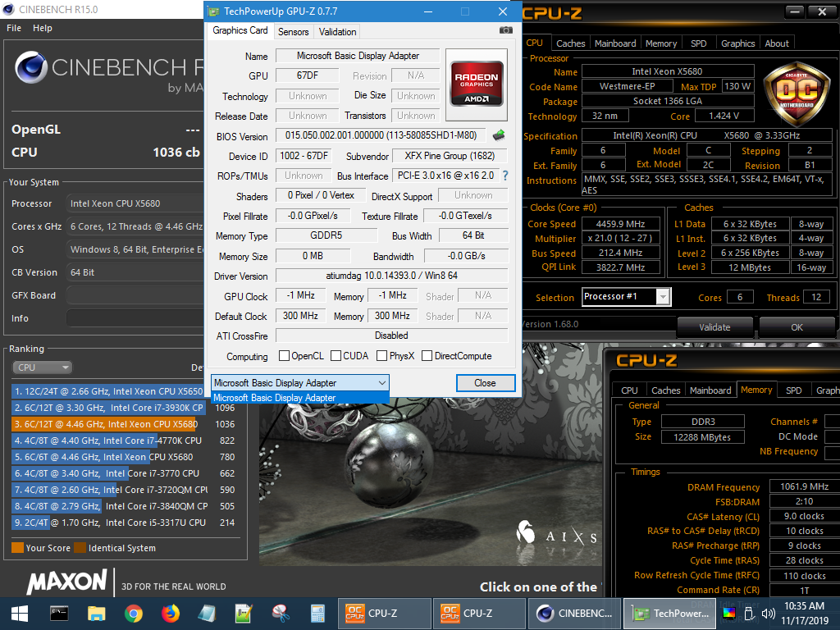Switch to CINEBENCH taskbar window

tap(575, 614)
